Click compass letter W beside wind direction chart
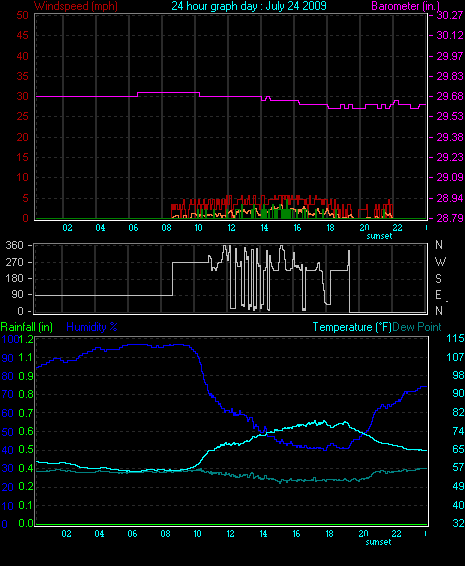The image size is (465, 566). point(440,262)
